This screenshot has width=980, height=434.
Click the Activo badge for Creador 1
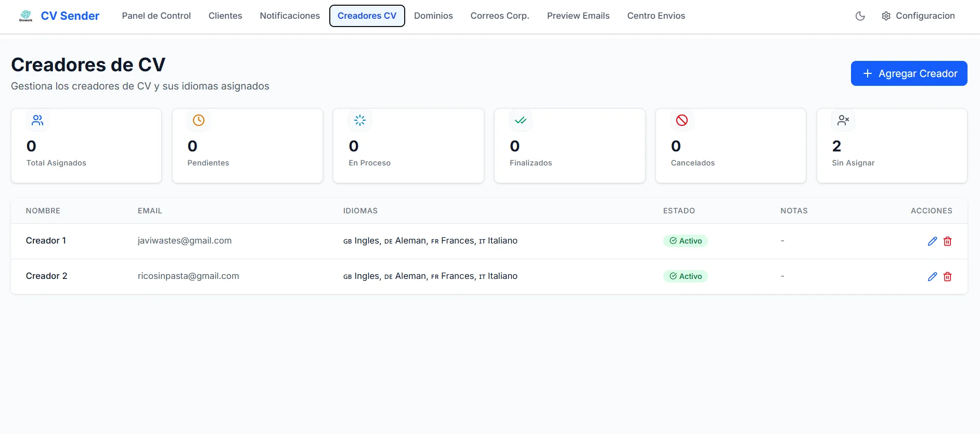pos(686,241)
